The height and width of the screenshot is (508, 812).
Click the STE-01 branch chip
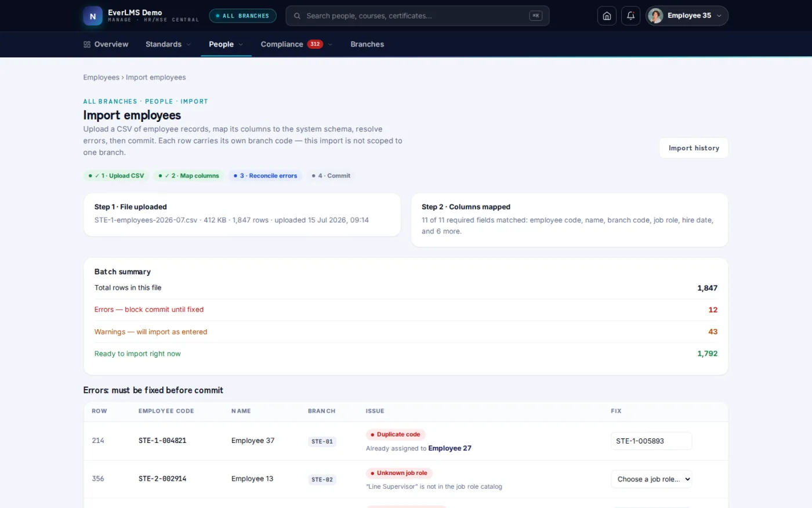click(x=322, y=441)
